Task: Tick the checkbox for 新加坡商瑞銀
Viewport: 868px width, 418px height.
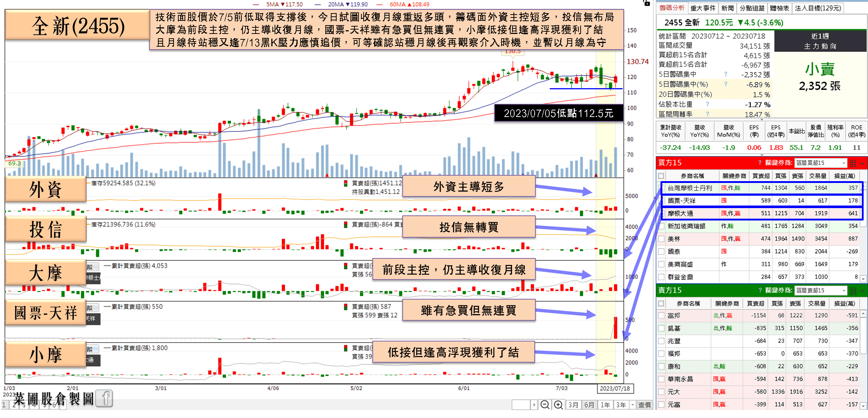Action: [661, 226]
